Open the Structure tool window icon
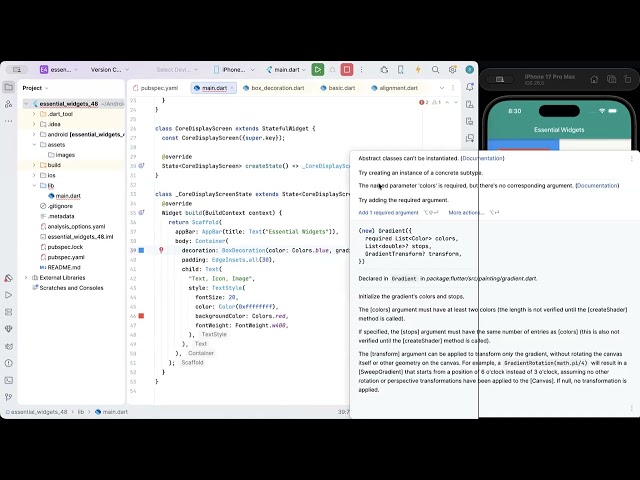The width and height of the screenshot is (640, 480). (x=8, y=104)
